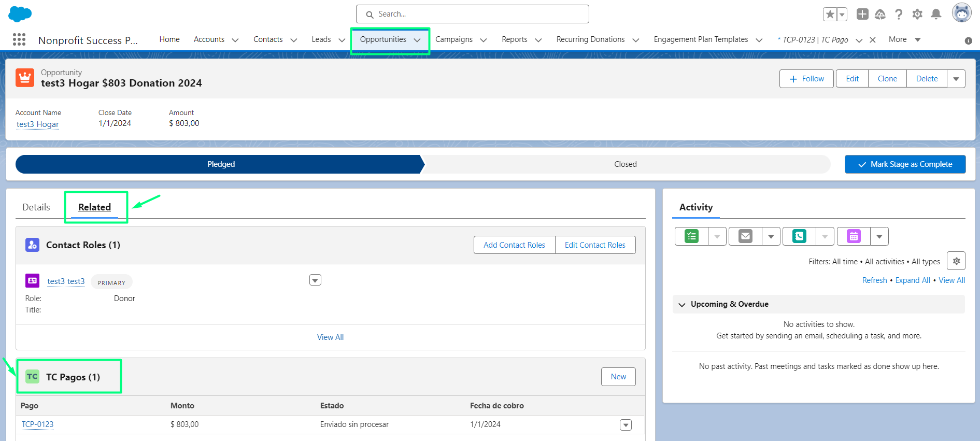Delete the opportunity record
The width and height of the screenshot is (980, 441).
[x=927, y=79]
